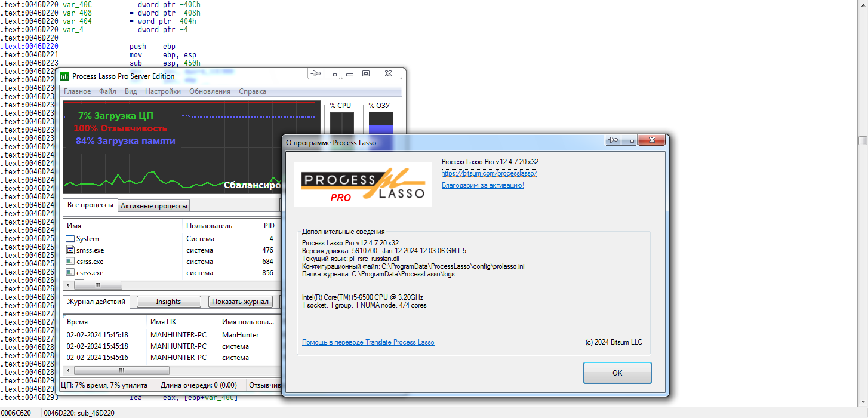Click the 'Текущий язык: pl_rsrc_russian.dll' line
Viewport: 868px width, 418px height.
(x=350, y=259)
